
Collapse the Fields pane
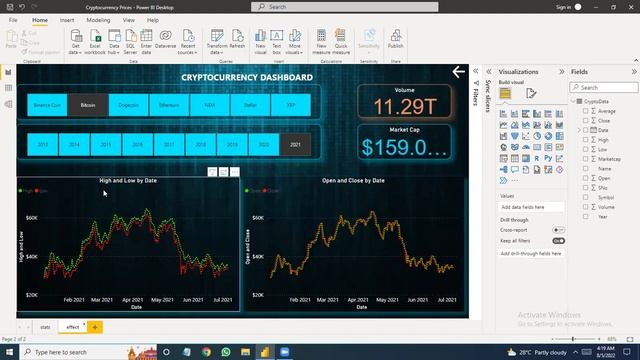click(634, 71)
